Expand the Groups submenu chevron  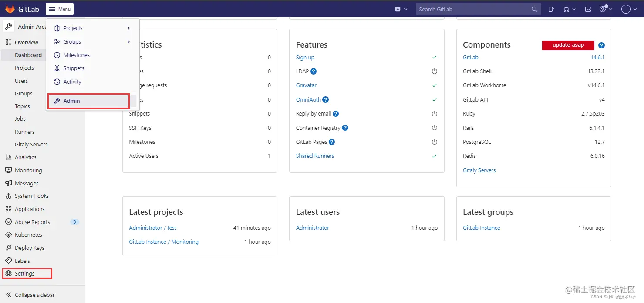128,41
